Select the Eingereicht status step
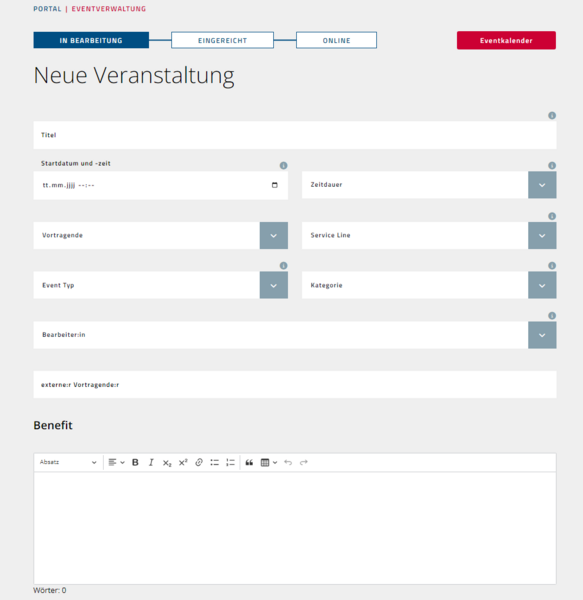583x600 pixels. 222,40
